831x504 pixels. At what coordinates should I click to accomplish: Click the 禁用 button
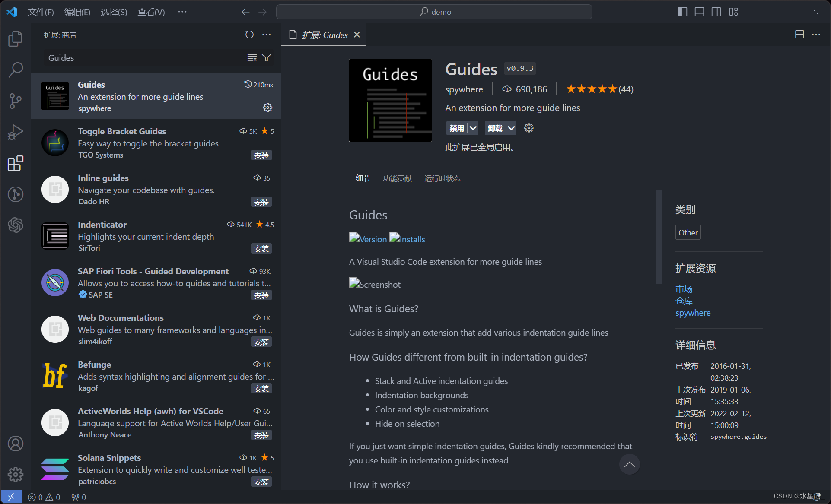457,128
